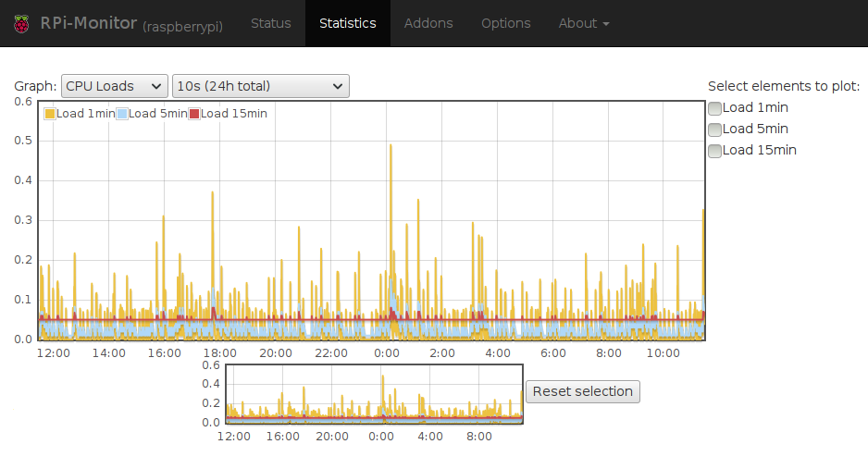
Task: Click the 'Graph:' label
Action: coord(35,86)
